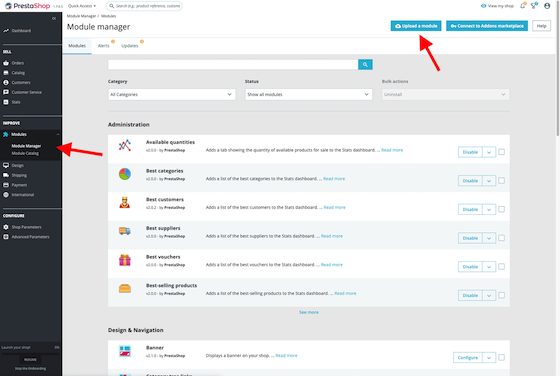560x376 pixels.
Task: Open the Orders sidebar menu label
Action: 18,63
